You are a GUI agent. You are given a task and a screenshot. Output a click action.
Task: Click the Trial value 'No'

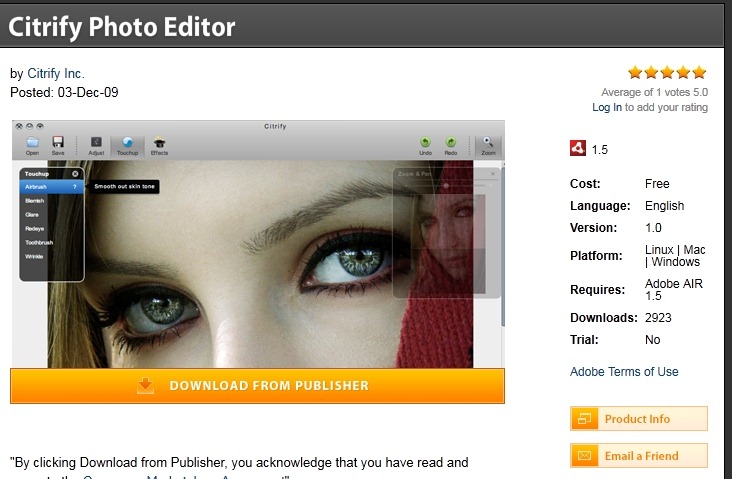click(x=653, y=340)
